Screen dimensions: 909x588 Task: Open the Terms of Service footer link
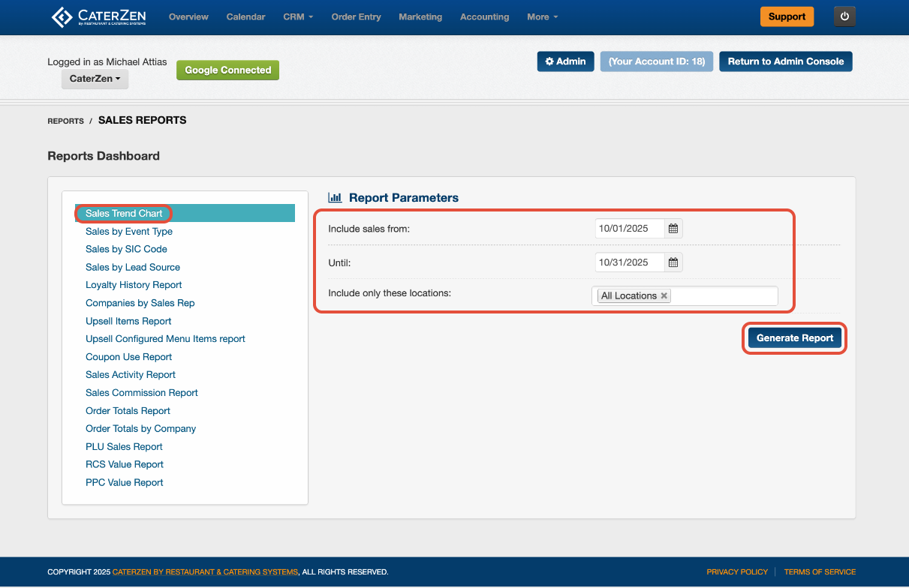click(820, 572)
